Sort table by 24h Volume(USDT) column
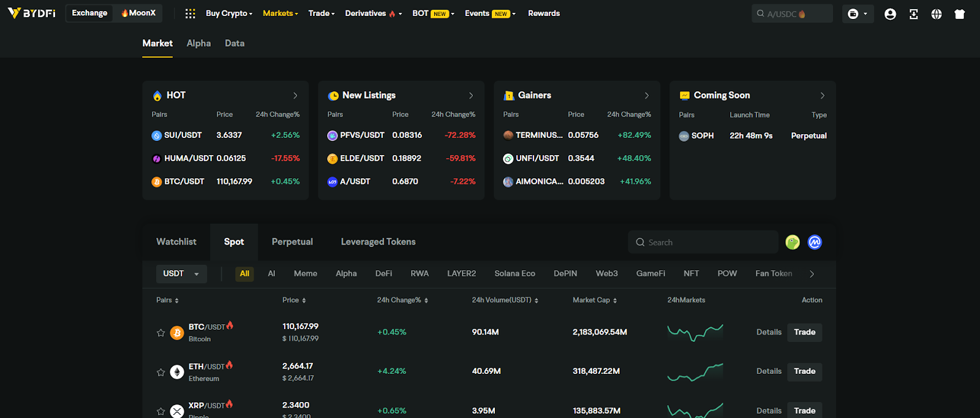Viewport: 980px width, 418px height. pos(505,300)
